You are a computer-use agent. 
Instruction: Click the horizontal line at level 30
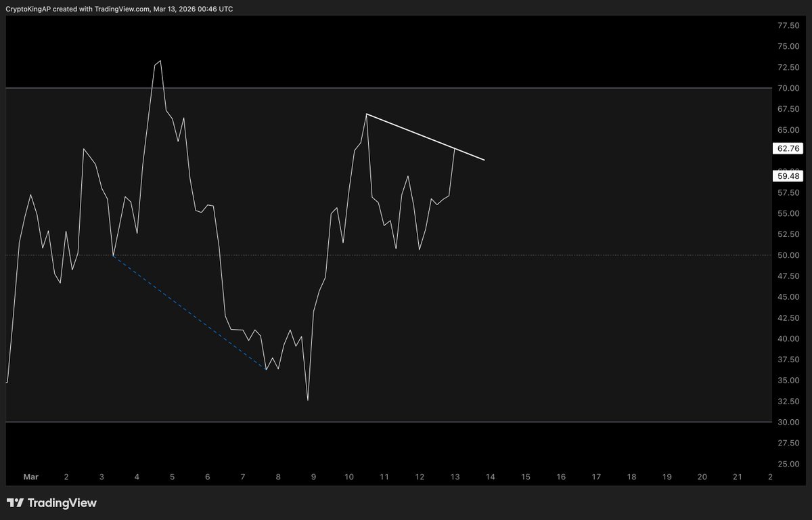coord(388,422)
